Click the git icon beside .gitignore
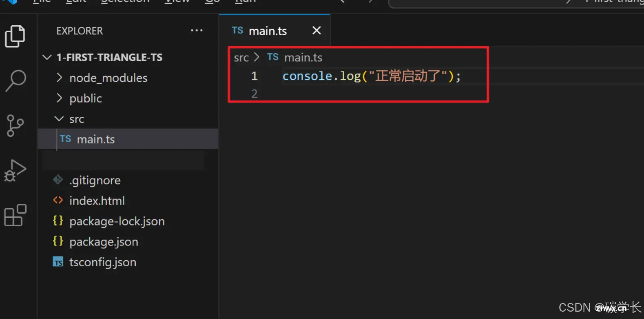 [x=58, y=180]
